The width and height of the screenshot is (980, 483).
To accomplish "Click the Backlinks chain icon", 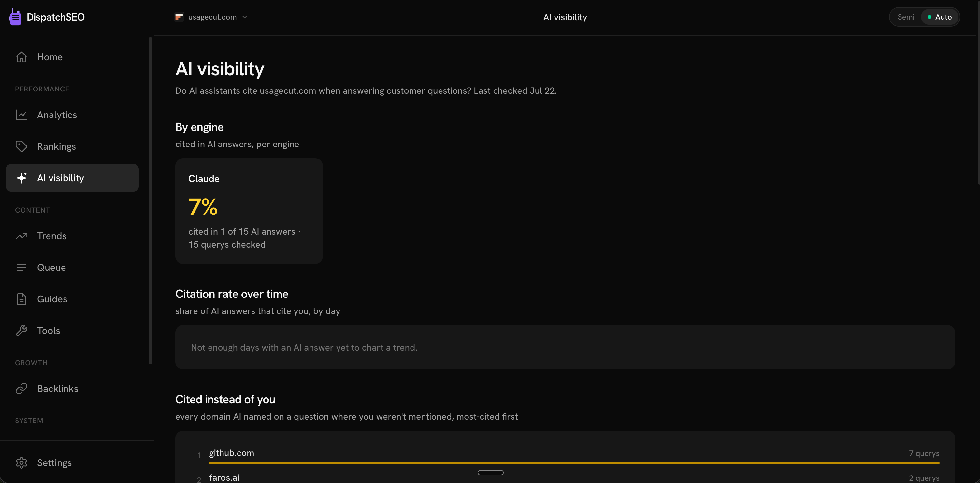I will [x=21, y=388].
